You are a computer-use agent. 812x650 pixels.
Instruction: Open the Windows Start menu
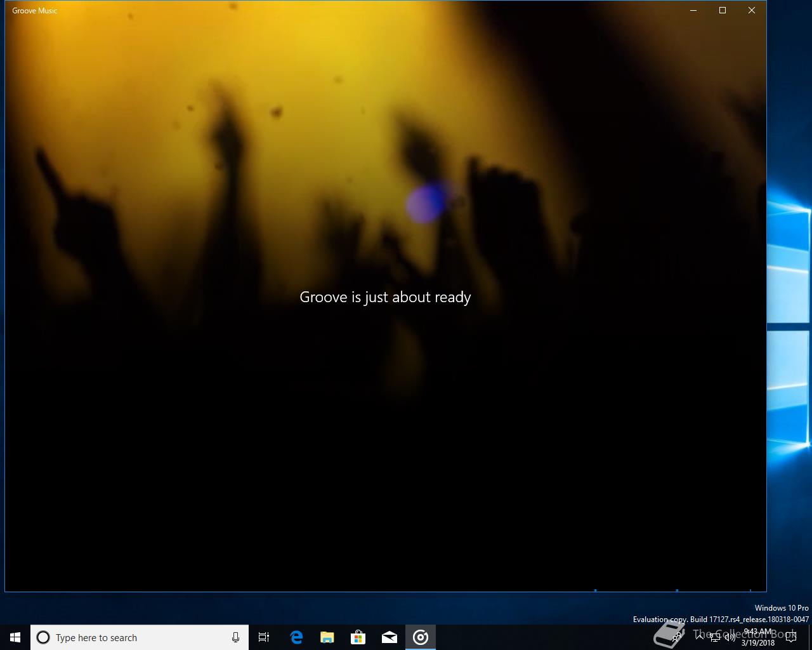(x=15, y=637)
